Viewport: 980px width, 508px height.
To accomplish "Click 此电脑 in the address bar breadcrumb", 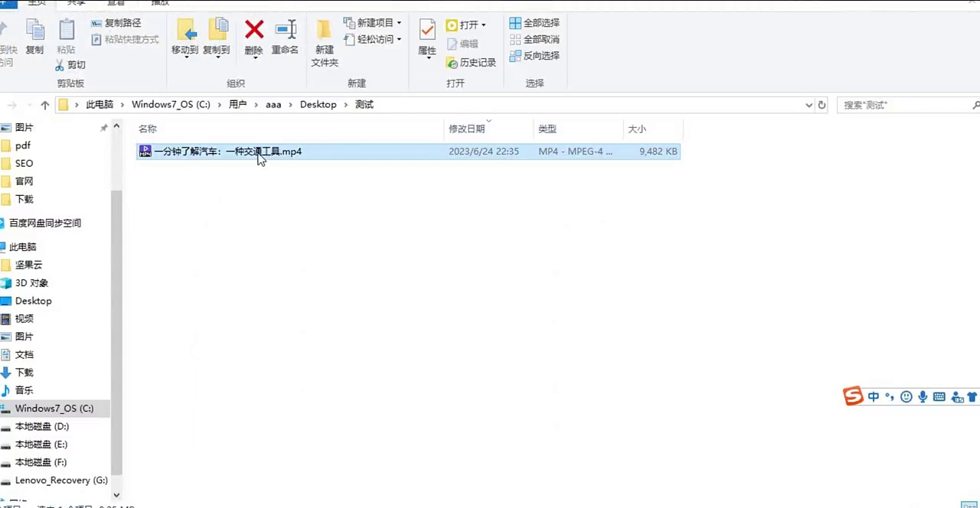I will coord(100,105).
